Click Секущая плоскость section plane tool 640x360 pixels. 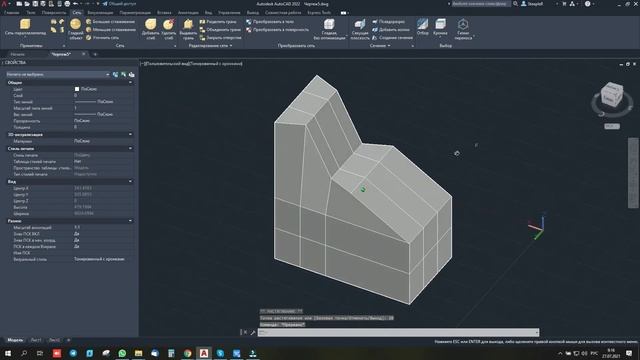pos(360,29)
